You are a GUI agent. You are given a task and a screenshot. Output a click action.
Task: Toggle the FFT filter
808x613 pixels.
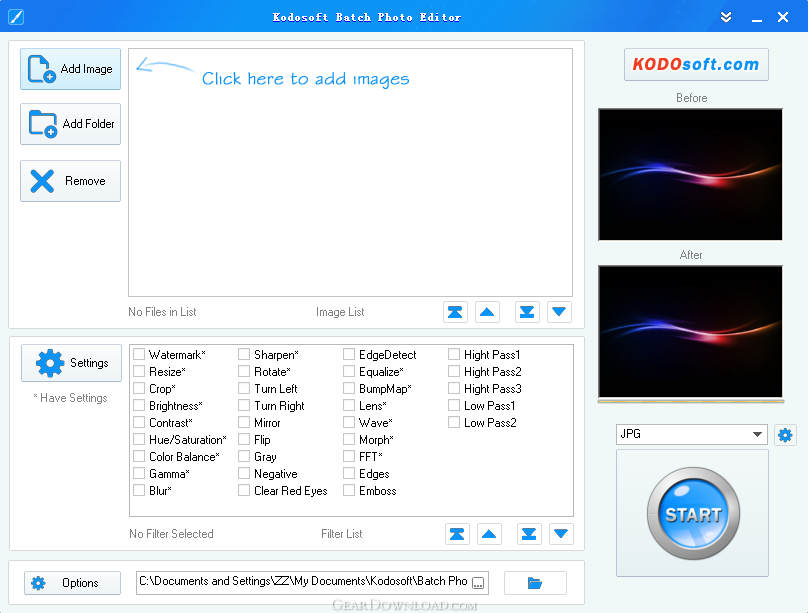(349, 456)
